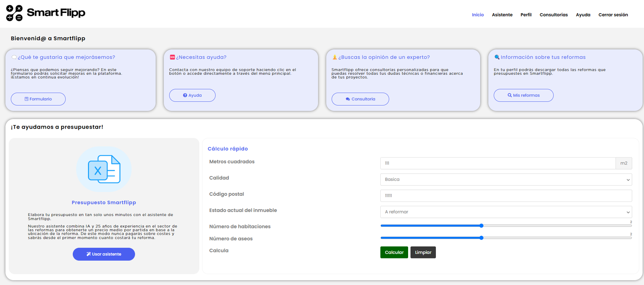Click the speech bubble icon on the feedback card
Image resolution: width=644 pixels, height=285 pixels.
click(x=14, y=57)
